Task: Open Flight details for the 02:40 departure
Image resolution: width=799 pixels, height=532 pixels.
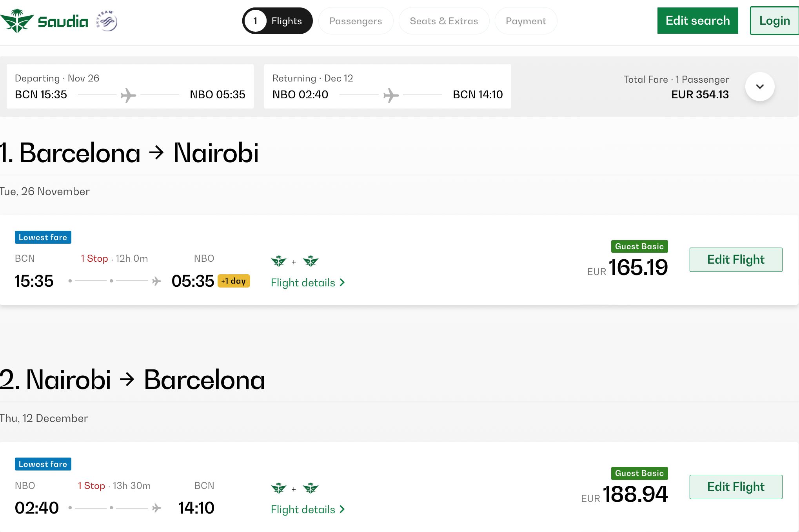Action: [307, 509]
